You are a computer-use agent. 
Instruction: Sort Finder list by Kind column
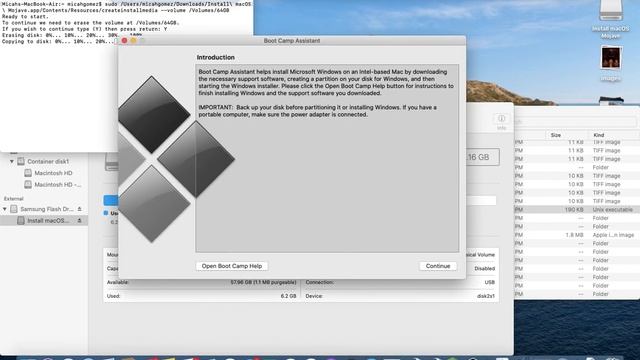(x=599, y=135)
